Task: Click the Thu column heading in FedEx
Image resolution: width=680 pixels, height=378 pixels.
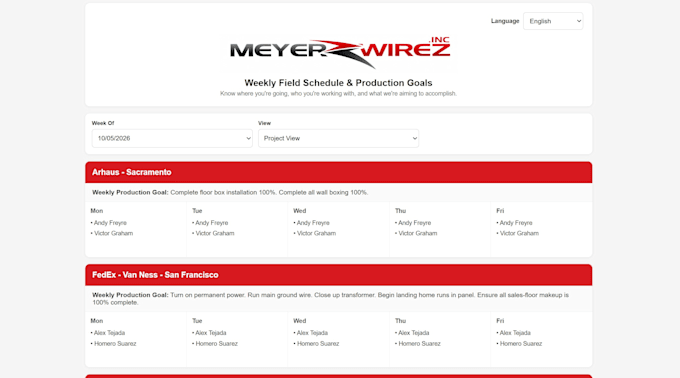Action: [400, 321]
